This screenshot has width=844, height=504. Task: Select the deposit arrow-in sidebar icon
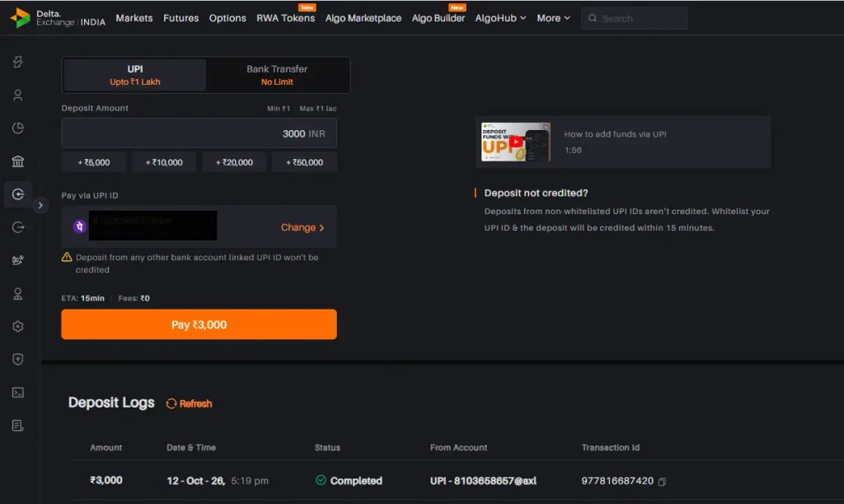click(x=18, y=194)
